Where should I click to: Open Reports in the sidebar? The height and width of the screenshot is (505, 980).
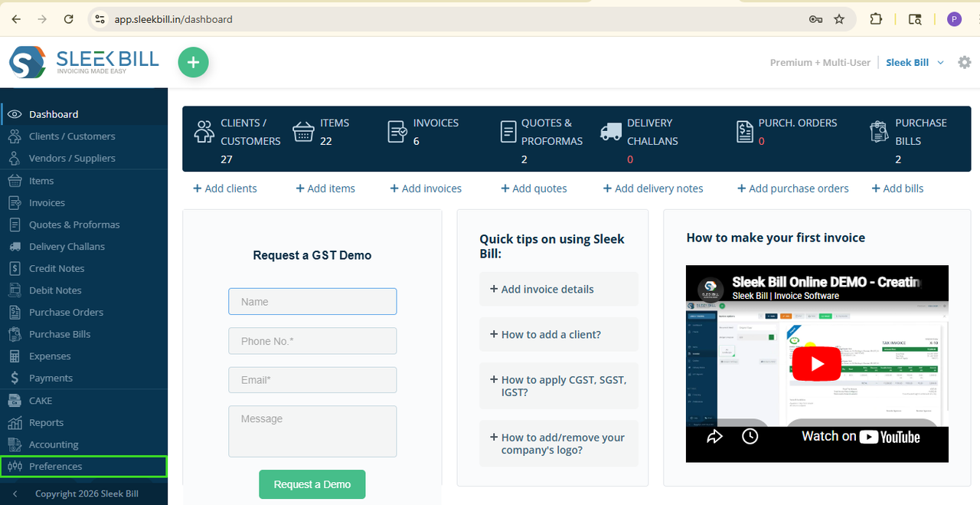tap(84, 423)
